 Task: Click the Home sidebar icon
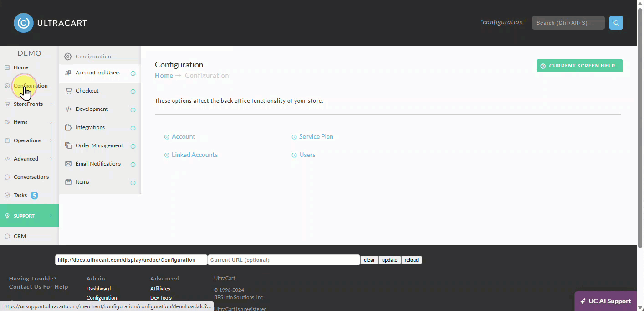(x=7, y=67)
